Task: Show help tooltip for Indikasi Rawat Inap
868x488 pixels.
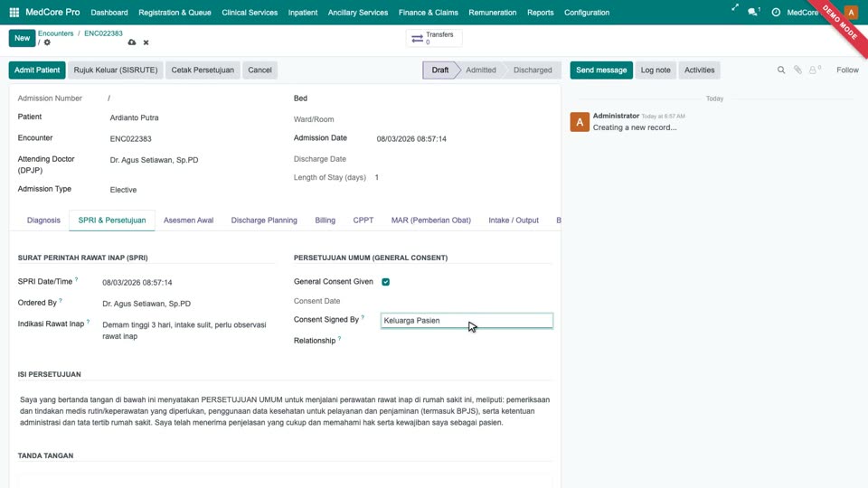Action: pyautogui.click(x=88, y=322)
